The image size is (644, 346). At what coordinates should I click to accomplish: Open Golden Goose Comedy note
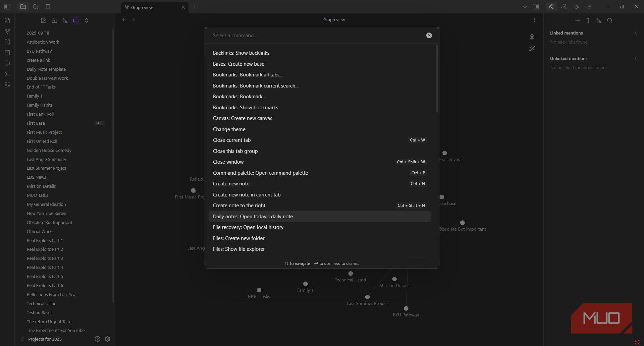65,150
